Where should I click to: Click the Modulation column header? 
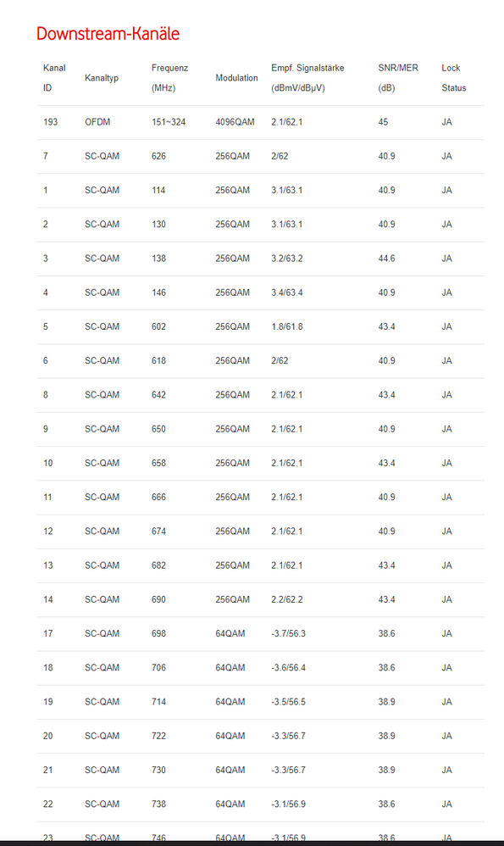pos(236,78)
